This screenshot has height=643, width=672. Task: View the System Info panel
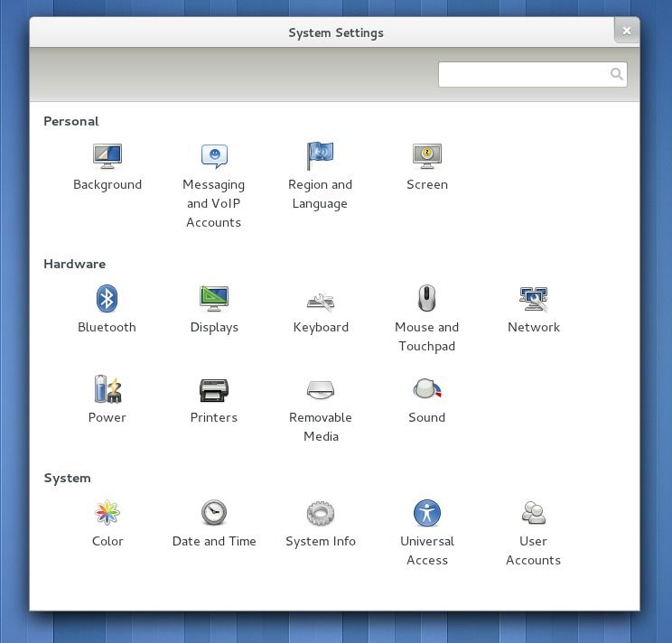click(x=320, y=513)
